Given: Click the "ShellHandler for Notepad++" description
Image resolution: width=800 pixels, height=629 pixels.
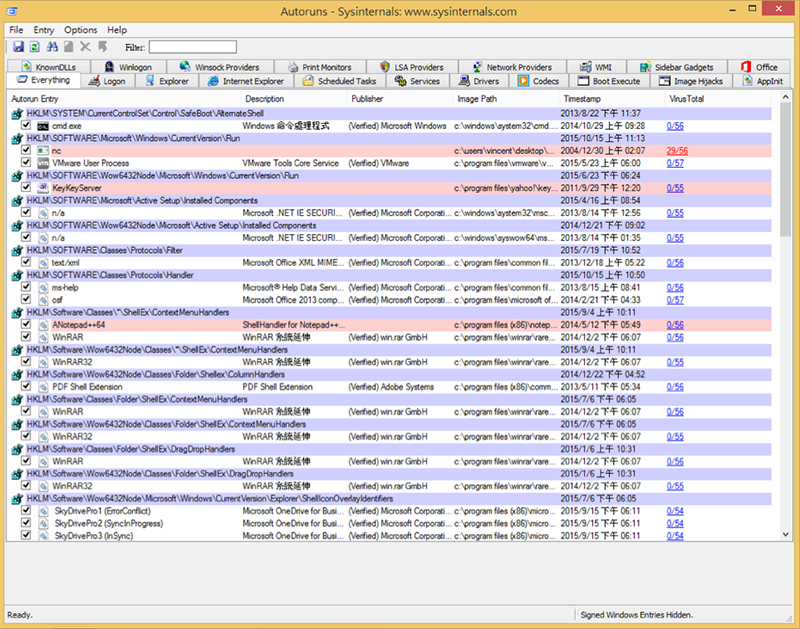Looking at the screenshot, I should 293,325.
